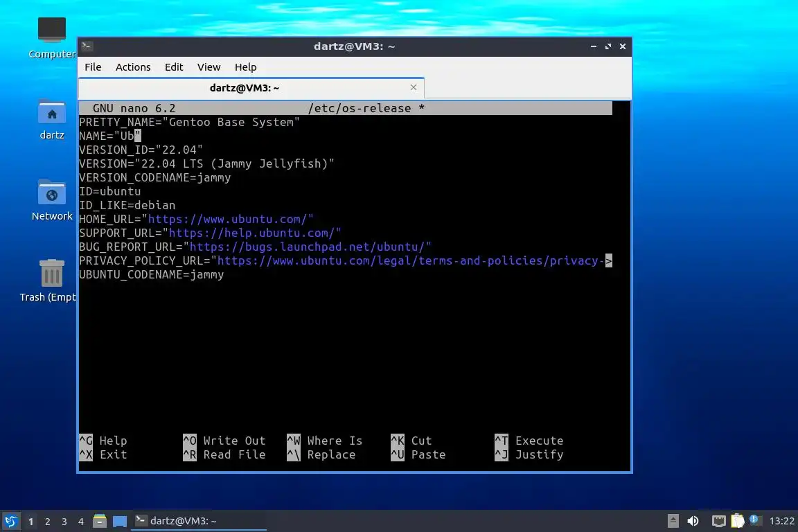The height and width of the screenshot is (532, 798).
Task: Click the terminal icon in the title bar
Action: point(87,46)
